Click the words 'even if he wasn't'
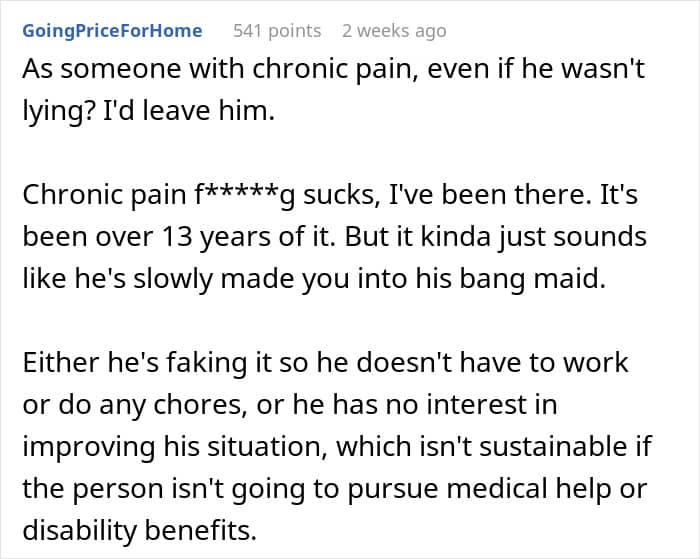The width and height of the screenshot is (700, 559). [x=536, y=69]
